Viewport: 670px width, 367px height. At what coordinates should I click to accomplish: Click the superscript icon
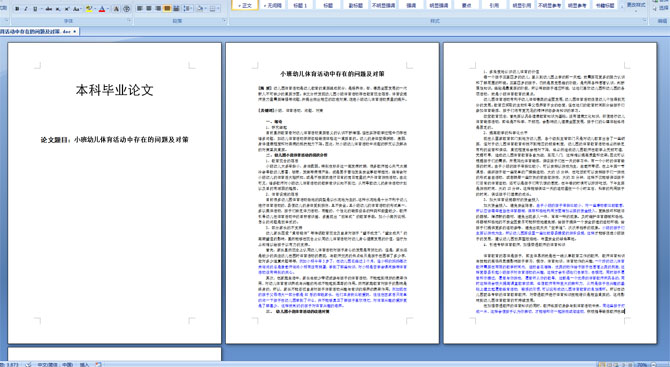[x=67, y=9]
